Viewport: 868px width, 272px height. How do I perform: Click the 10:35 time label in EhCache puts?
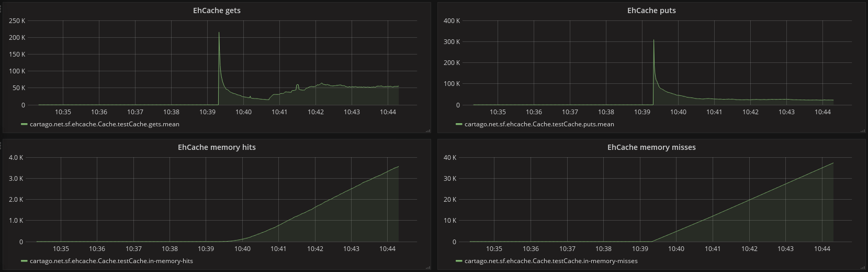coord(498,112)
